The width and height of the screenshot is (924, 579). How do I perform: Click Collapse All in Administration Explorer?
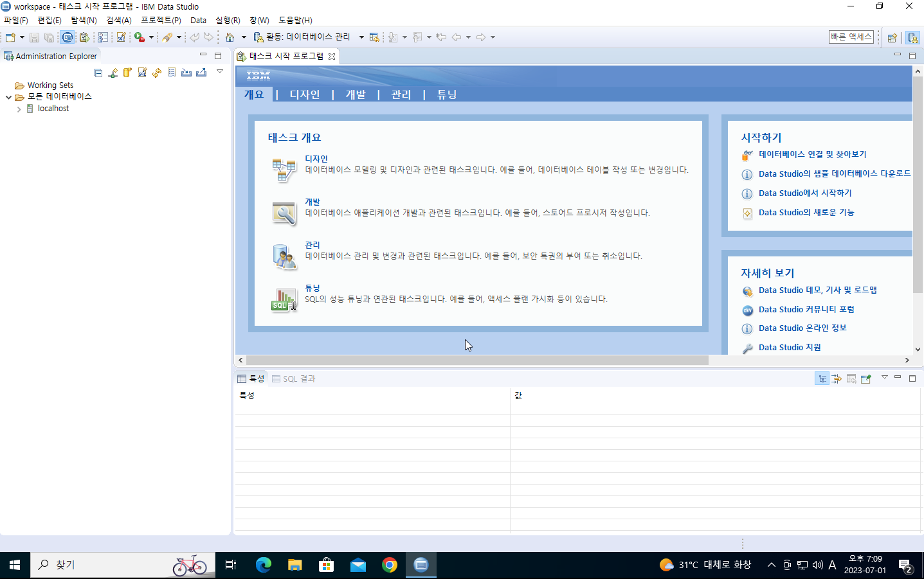click(x=98, y=73)
